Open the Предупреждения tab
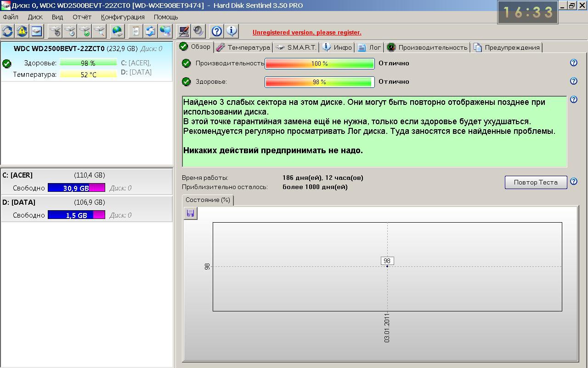The image size is (588, 368). [507, 47]
